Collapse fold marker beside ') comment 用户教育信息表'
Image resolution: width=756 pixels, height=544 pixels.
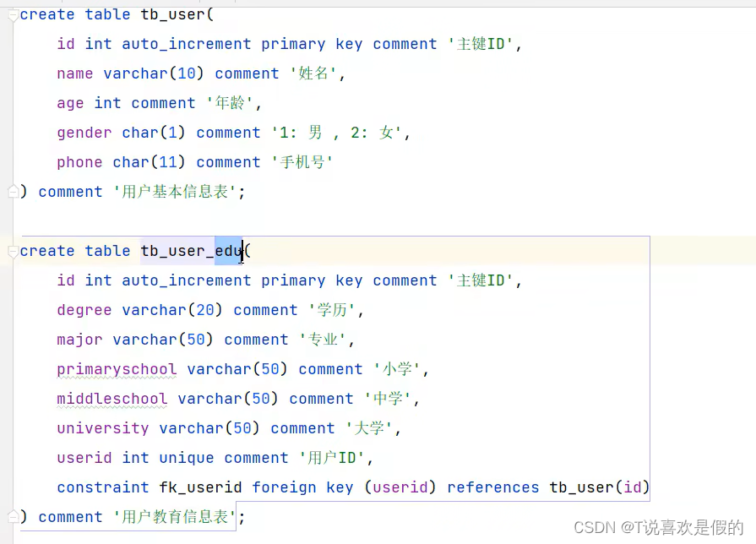(13, 517)
